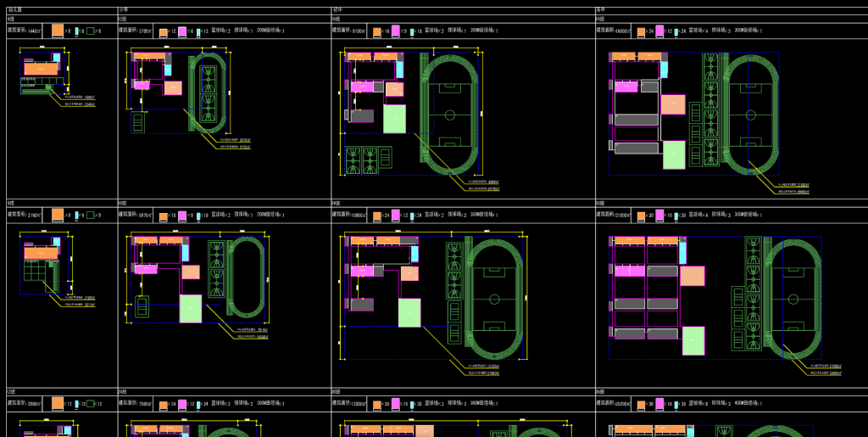Select the peach building block in 高中 30班 plan
Viewport: 868px width, 437px height.
point(692,276)
